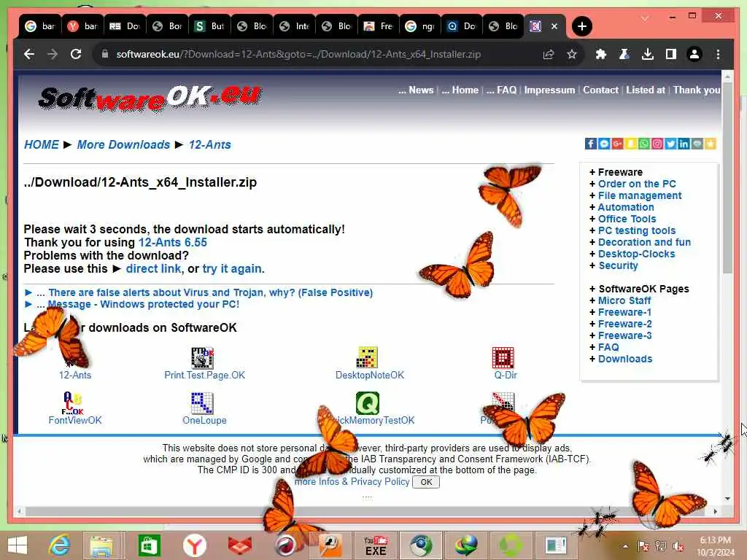
Task: Click the direct link for download
Action: coord(153,268)
